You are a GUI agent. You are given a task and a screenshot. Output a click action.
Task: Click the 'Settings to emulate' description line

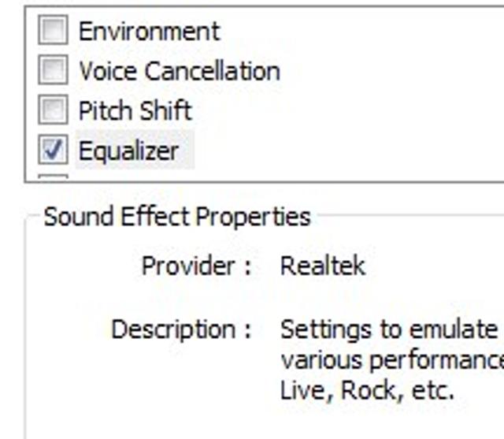click(386, 329)
